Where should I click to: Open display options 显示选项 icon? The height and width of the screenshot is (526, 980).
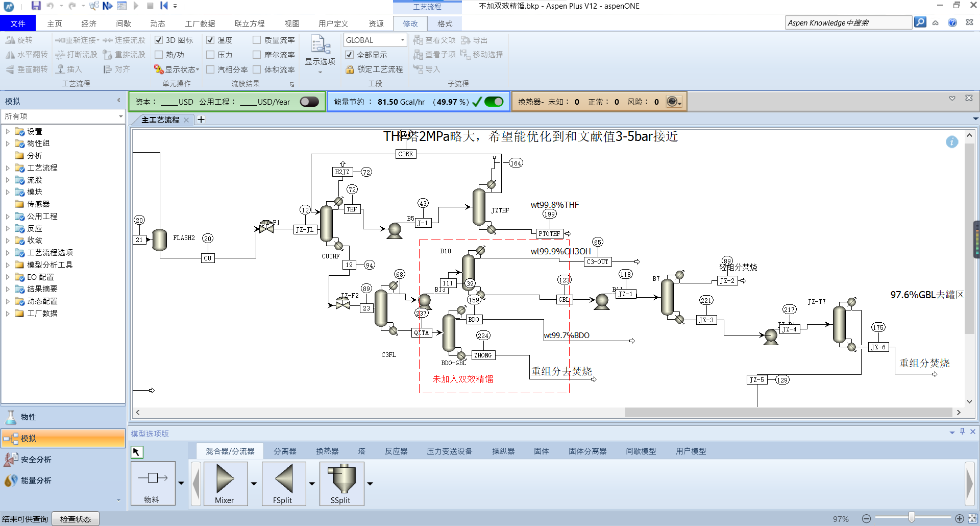click(320, 44)
